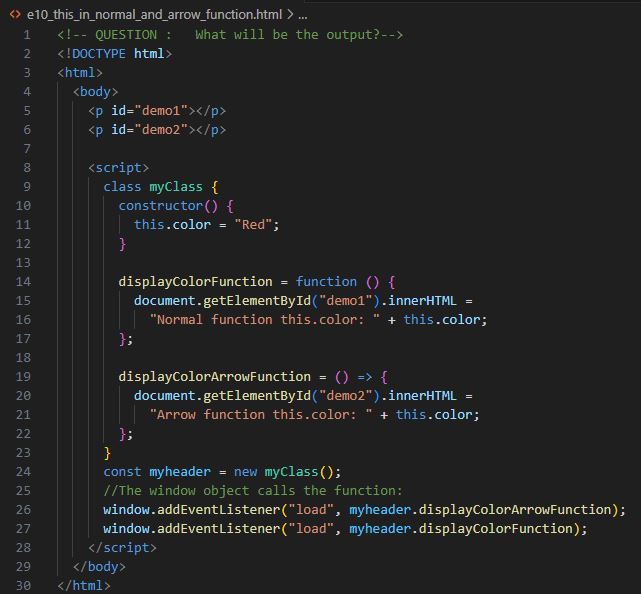The height and width of the screenshot is (594, 641).
Task: Click myheader.displayColorFunction on line 27
Action: (461, 529)
